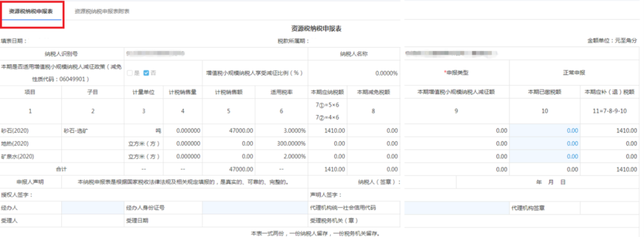Screen dimensions: 644x237
Task: Click the 3.0000% tax rate cell
Action: point(281,131)
